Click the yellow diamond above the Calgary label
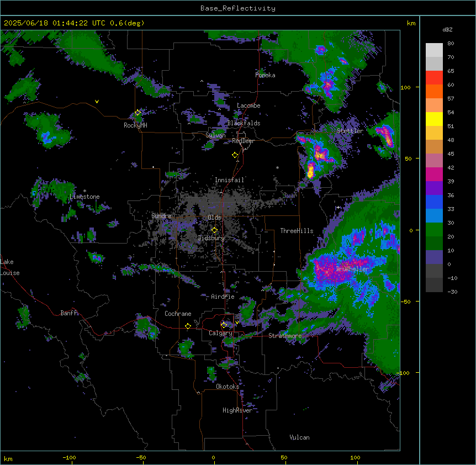The image size is (476, 465). point(224,325)
